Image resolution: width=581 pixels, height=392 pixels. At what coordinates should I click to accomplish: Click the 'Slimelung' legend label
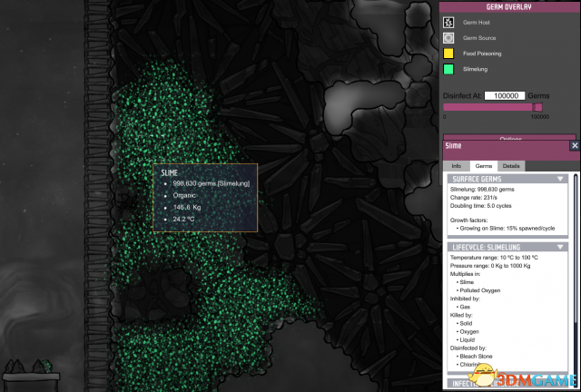click(x=475, y=69)
